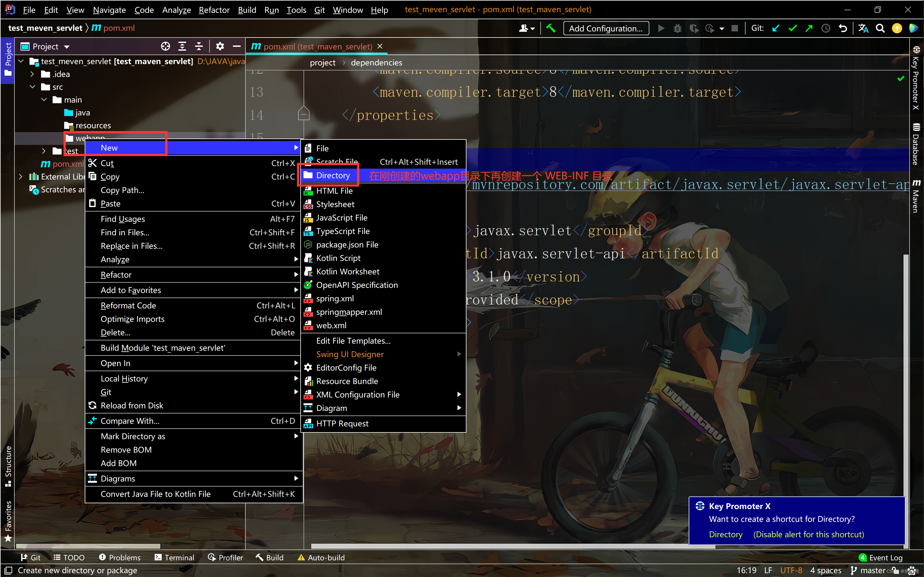
Task: Toggle the Database side tool window
Action: coord(916,144)
